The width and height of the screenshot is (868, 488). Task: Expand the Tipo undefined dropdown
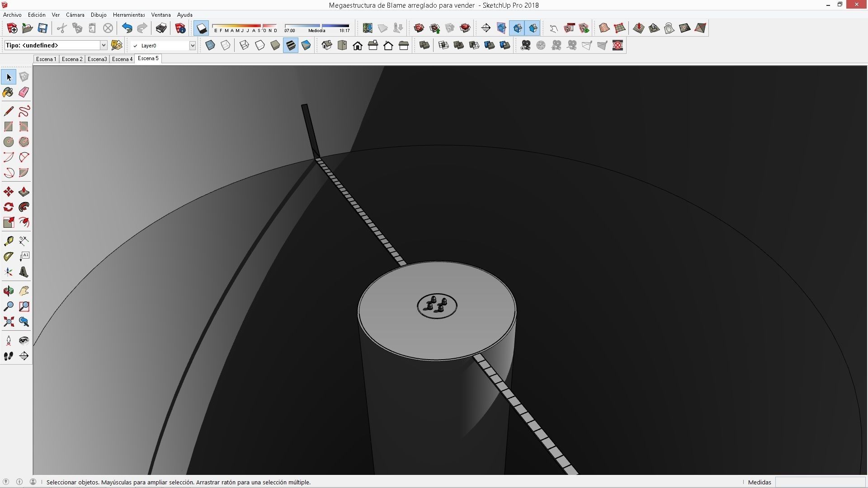(103, 45)
